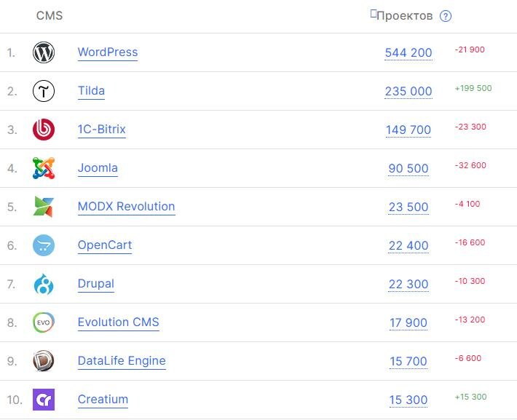Follow the MODX Revolution link
This screenshot has width=517, height=420.
coord(126,207)
